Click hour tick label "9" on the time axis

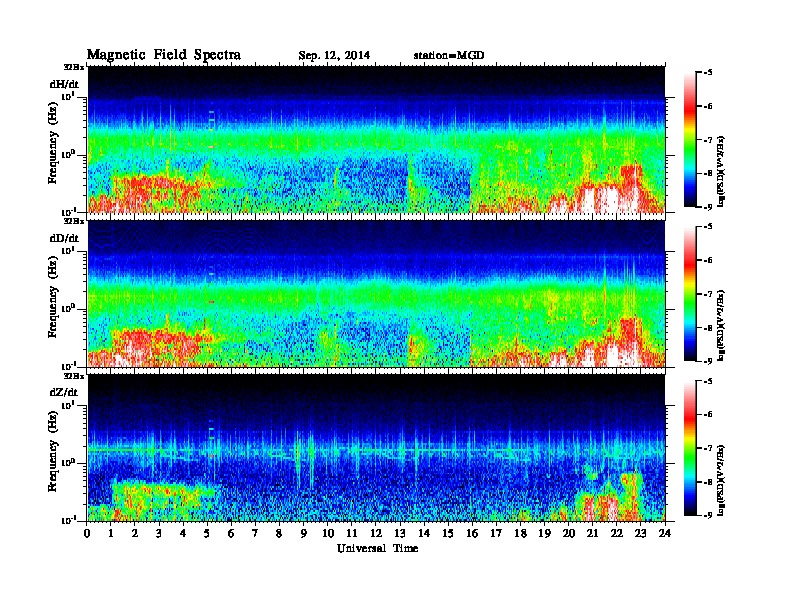pos(304,533)
